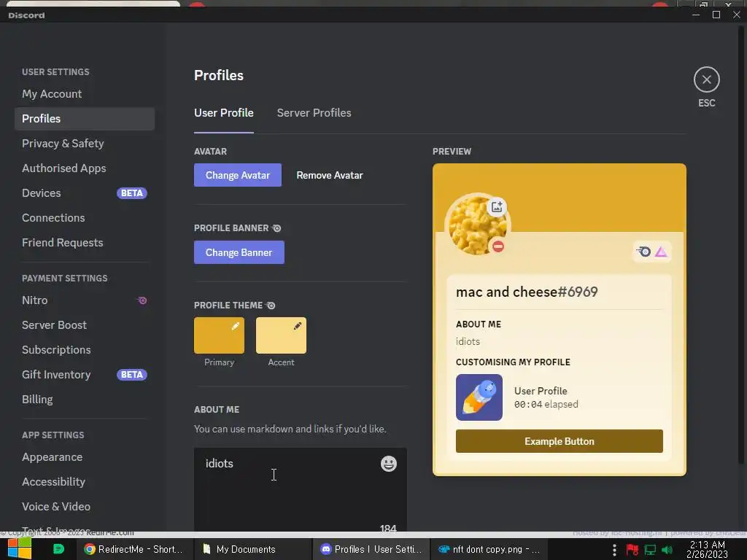Open Privacy & Safety settings
Image resolution: width=747 pixels, height=560 pixels.
tap(85, 144)
